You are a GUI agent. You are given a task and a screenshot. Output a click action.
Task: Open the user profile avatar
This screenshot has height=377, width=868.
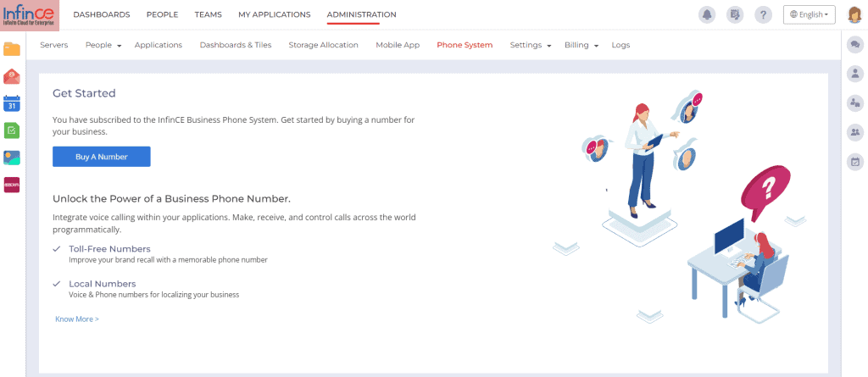tap(854, 15)
